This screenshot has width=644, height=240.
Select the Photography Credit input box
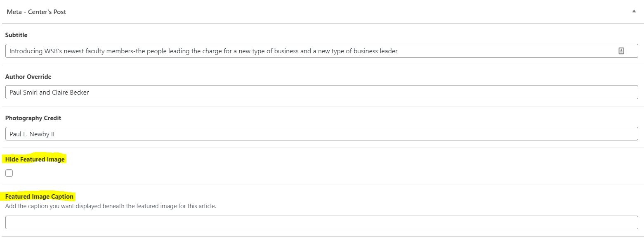[x=321, y=133]
